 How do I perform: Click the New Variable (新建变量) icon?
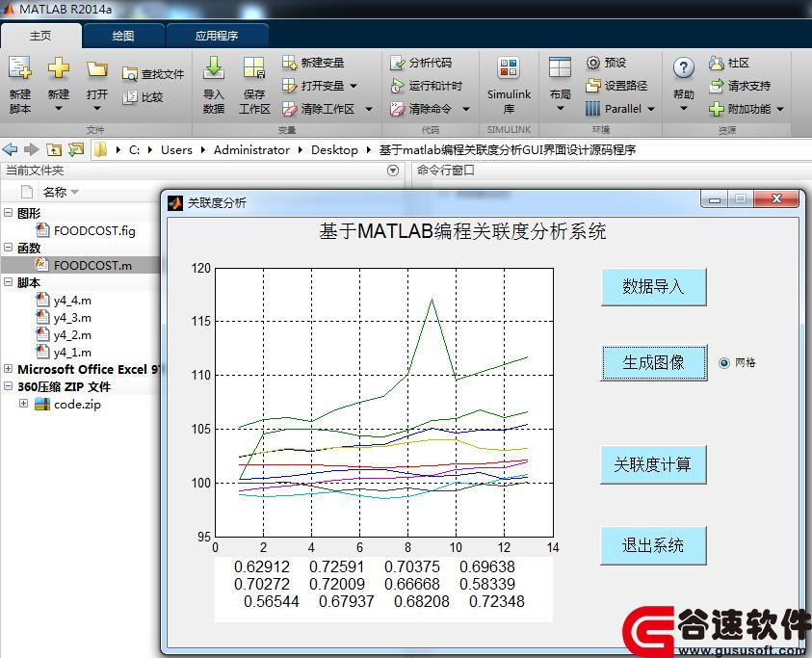coord(289,63)
